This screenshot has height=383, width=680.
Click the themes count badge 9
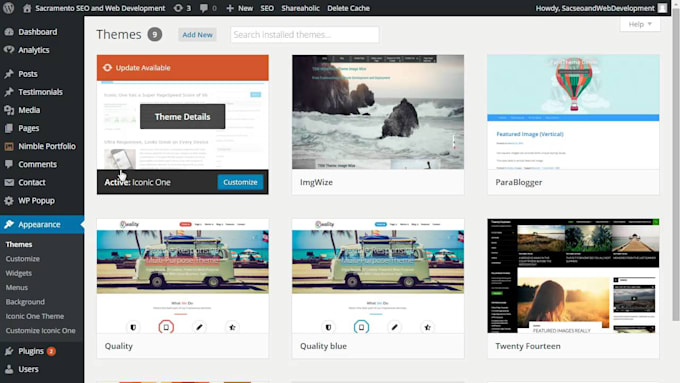tap(154, 34)
